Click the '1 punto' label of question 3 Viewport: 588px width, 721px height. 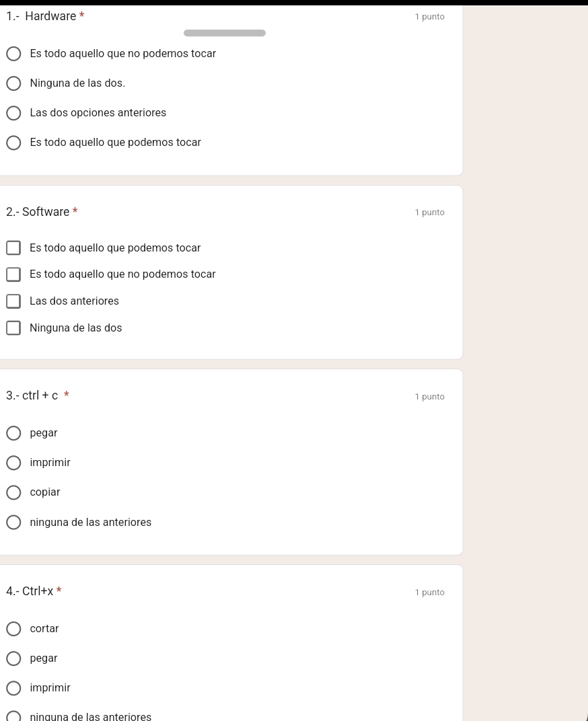coord(430,396)
